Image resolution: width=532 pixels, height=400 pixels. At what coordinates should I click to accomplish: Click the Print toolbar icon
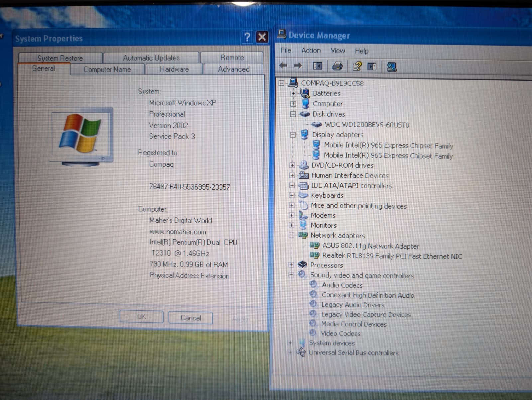337,66
